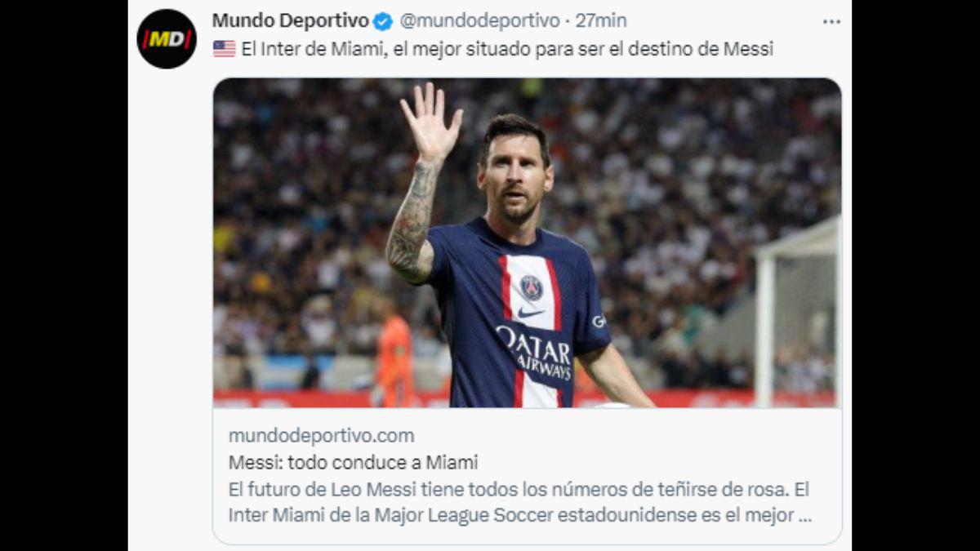Click the Mundo Deportivo account name
This screenshot has width=980, height=551.
[x=290, y=20]
